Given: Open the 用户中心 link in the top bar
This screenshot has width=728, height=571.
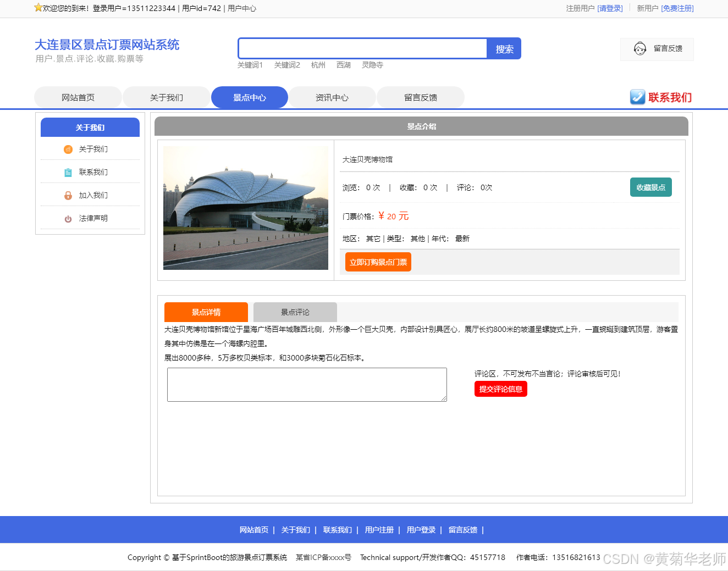Looking at the screenshot, I should coord(242,8).
